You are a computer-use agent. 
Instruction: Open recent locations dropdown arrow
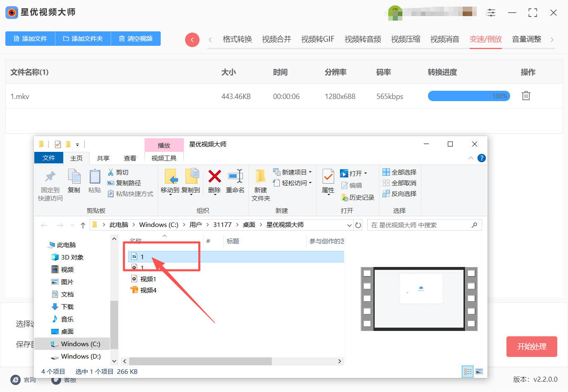(73, 225)
